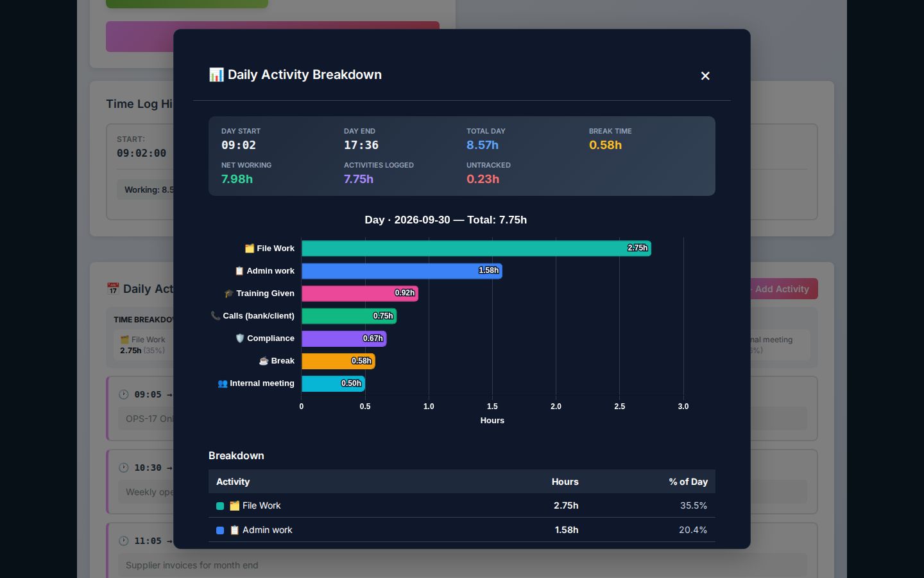This screenshot has height=578, width=924.
Task: Click the Total Day value 8.57h
Action: pyautogui.click(x=483, y=145)
